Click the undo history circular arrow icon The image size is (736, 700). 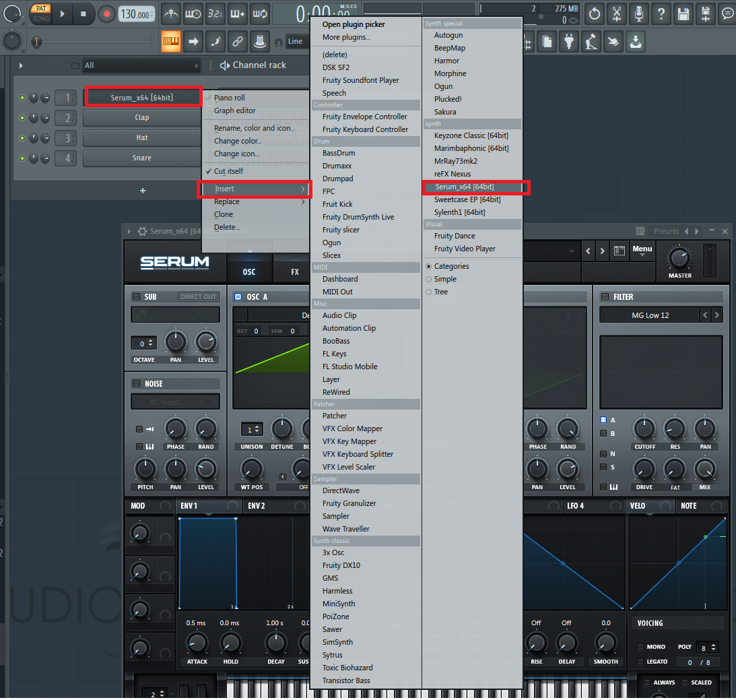tap(594, 14)
